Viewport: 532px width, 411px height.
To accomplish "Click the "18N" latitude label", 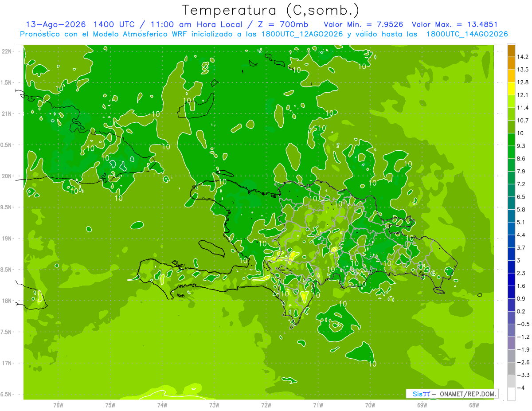I will coord(8,301).
